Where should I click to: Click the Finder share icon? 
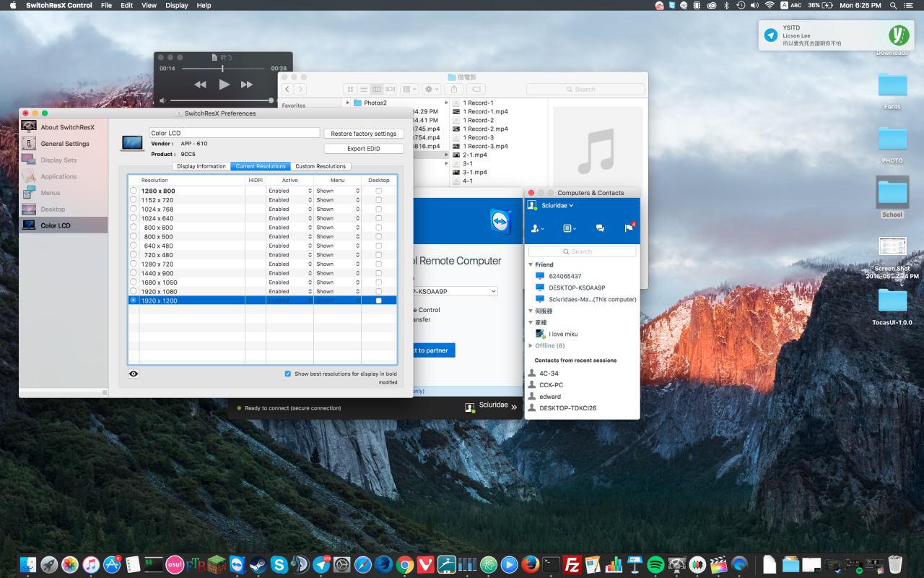tap(453, 89)
